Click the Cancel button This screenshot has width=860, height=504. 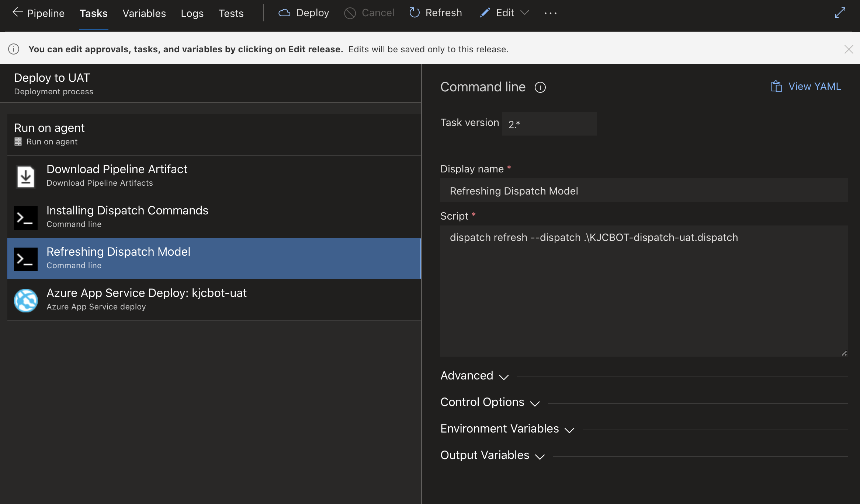point(369,13)
